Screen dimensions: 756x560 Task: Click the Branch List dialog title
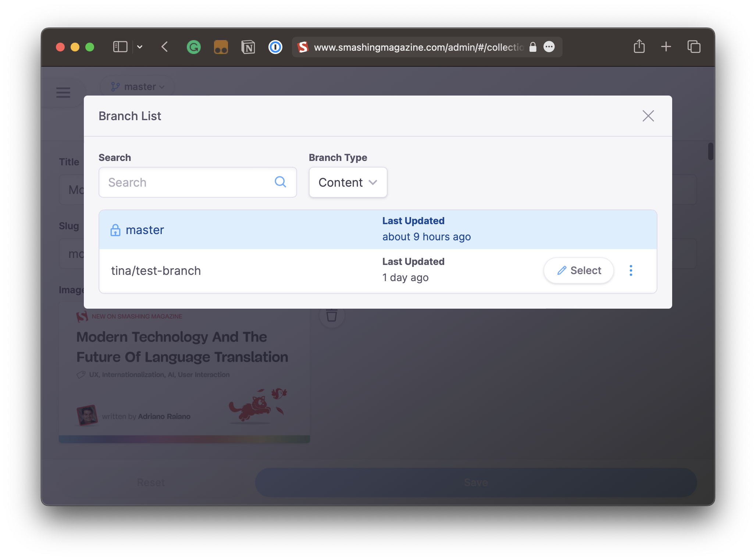point(130,116)
